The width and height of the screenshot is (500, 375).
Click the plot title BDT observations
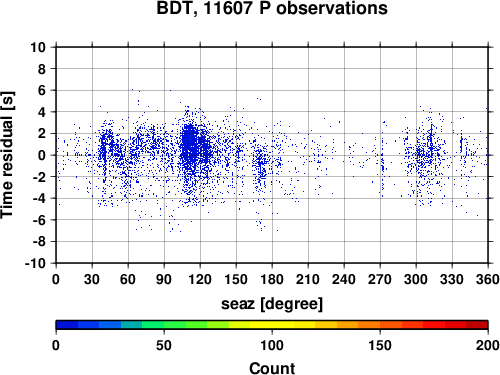click(x=272, y=8)
